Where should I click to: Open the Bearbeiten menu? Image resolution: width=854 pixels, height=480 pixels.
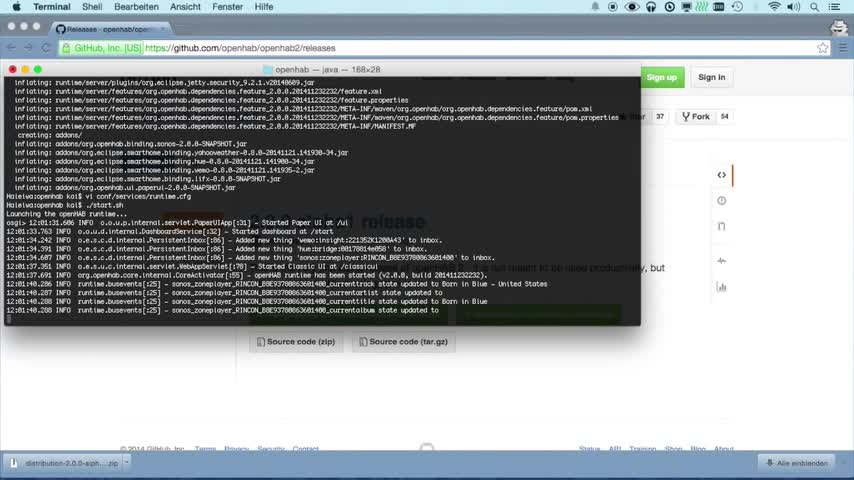coord(136,7)
